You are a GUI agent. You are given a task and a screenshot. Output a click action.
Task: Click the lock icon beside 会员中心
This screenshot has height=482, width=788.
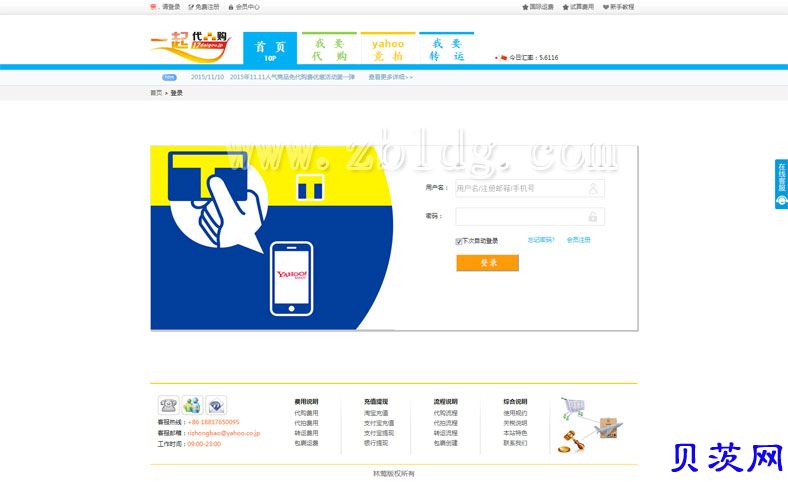coord(231,7)
